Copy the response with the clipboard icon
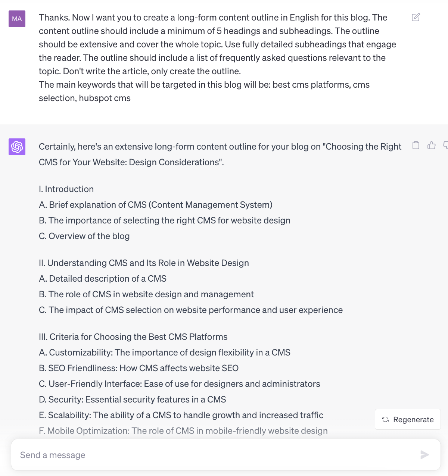Viewport: 448px width, 476px height. [x=416, y=145]
